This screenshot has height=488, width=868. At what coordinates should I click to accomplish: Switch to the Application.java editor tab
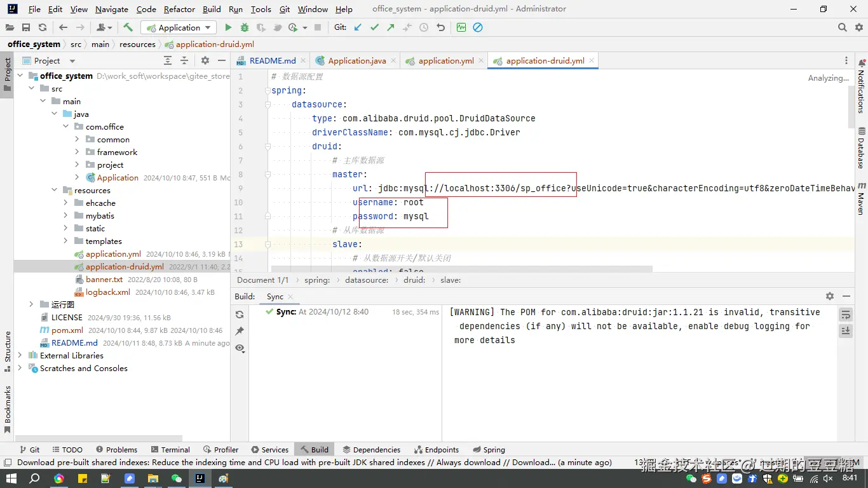click(x=356, y=60)
